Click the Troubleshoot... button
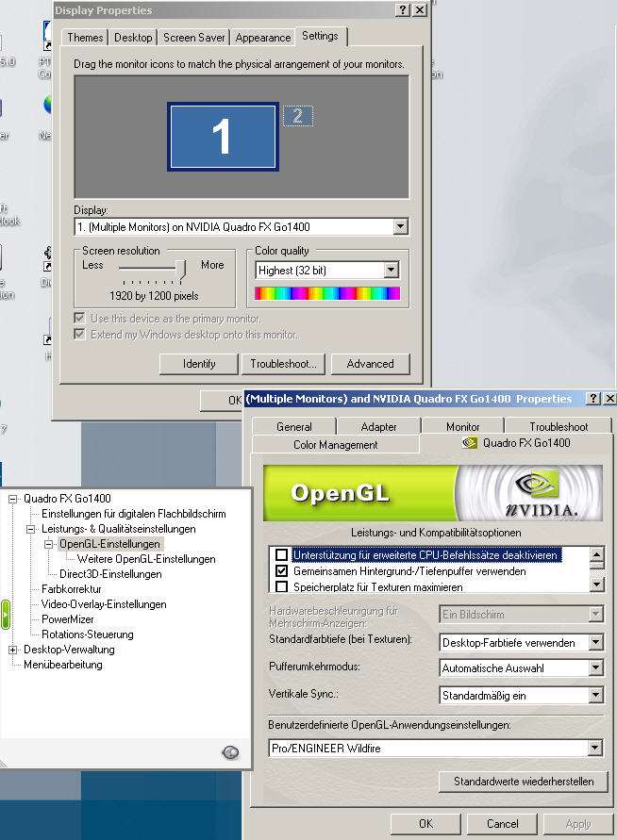The width and height of the screenshot is (617, 840). coord(284,364)
